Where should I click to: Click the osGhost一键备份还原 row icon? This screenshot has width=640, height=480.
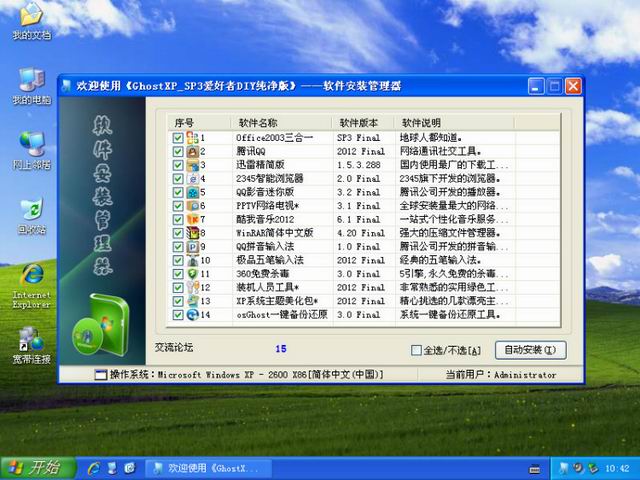(x=192, y=315)
